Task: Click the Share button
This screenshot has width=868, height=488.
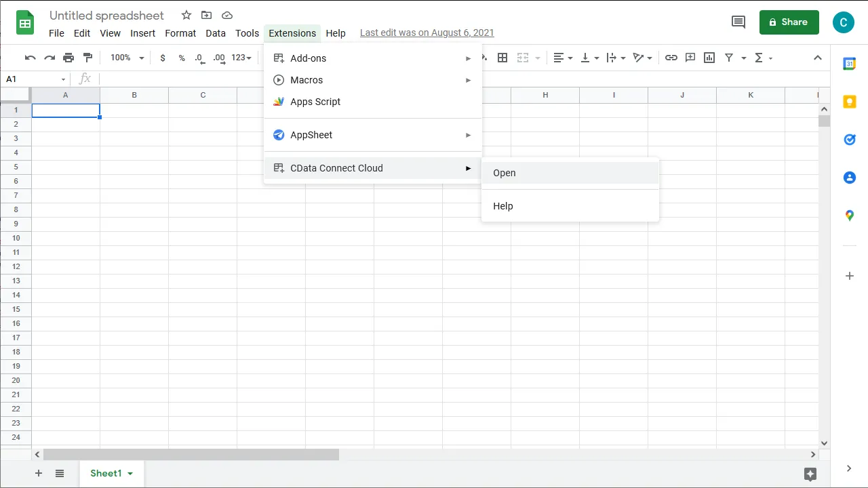Action: point(789,22)
